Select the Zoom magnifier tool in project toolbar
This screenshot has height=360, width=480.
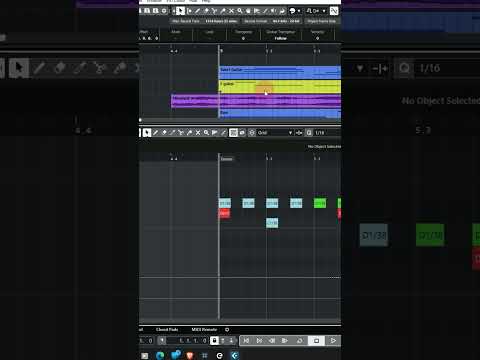(240, 11)
